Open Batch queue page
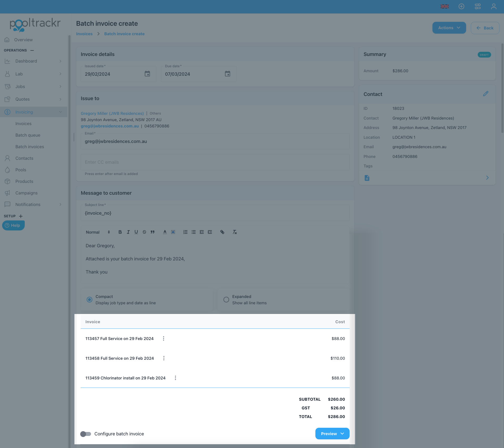Screen dimensions: 504x448 (28, 135)
